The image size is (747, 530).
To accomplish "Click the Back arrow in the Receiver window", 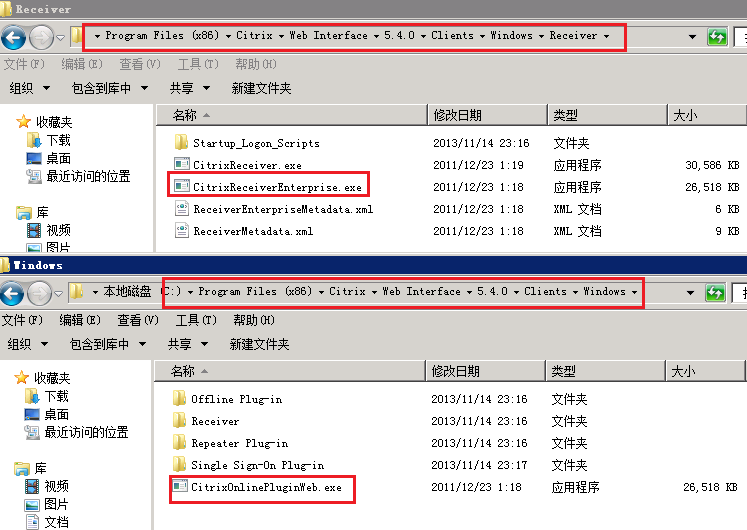I will coord(13,38).
